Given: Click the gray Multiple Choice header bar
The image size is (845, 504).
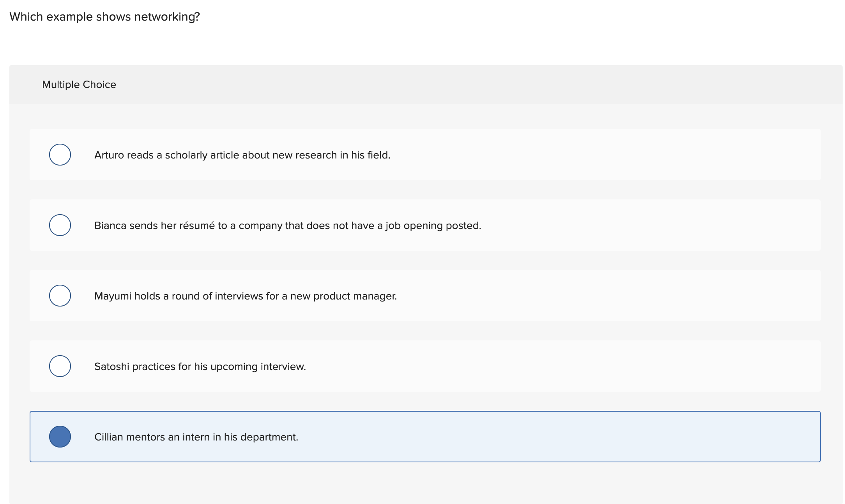Looking at the screenshot, I should 468,85.
